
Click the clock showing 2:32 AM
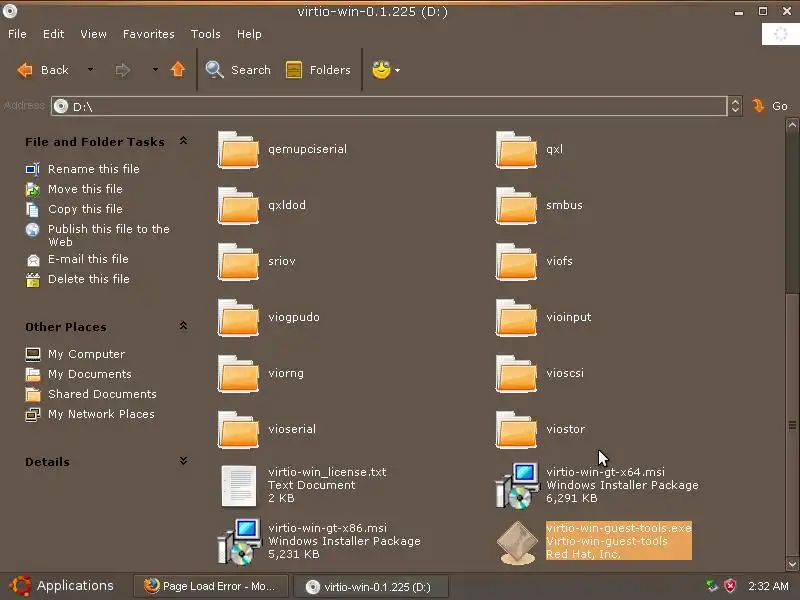(768, 586)
